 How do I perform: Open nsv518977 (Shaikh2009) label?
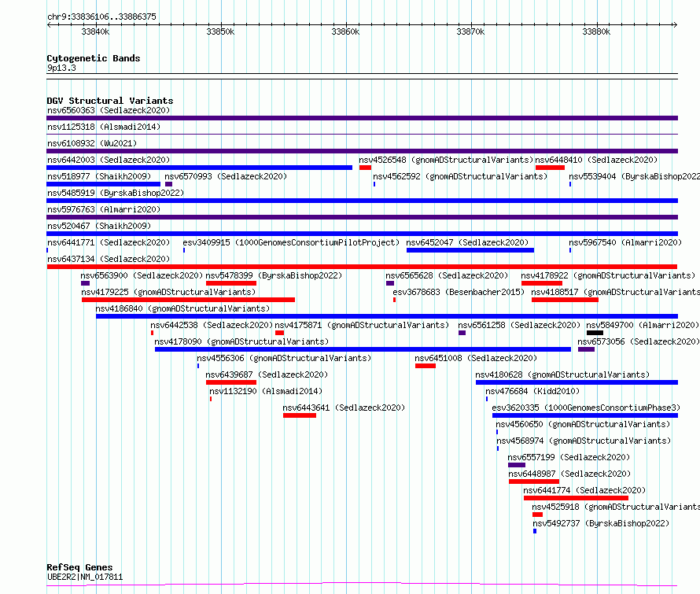click(x=99, y=176)
